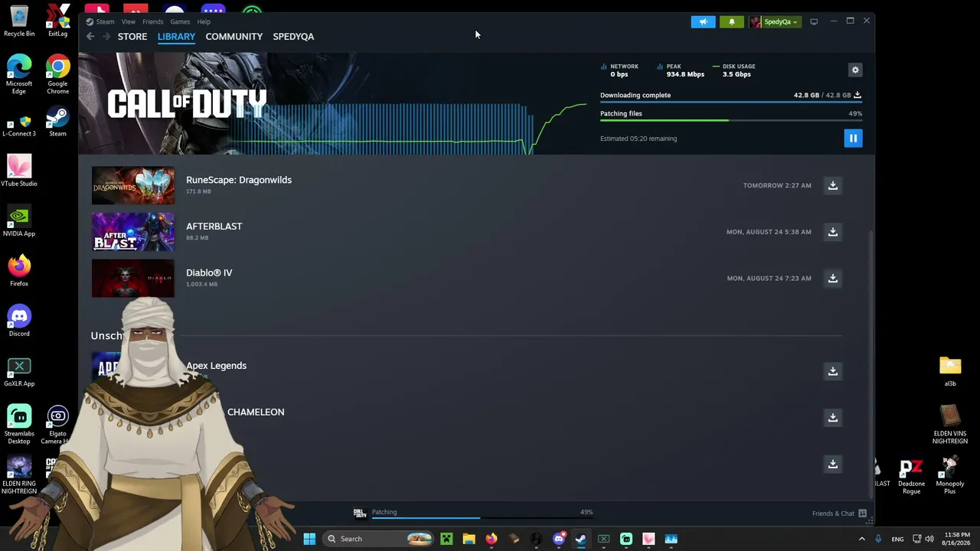Viewport: 980px width, 551px height.
Task: Switch Steam to Big Picture mode
Action: 814,21
